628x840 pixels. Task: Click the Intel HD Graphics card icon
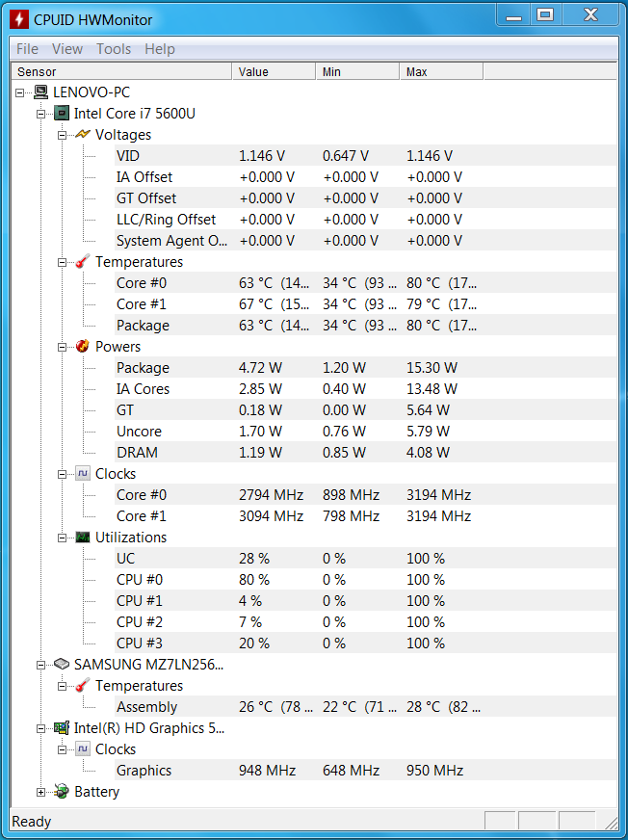[62, 728]
